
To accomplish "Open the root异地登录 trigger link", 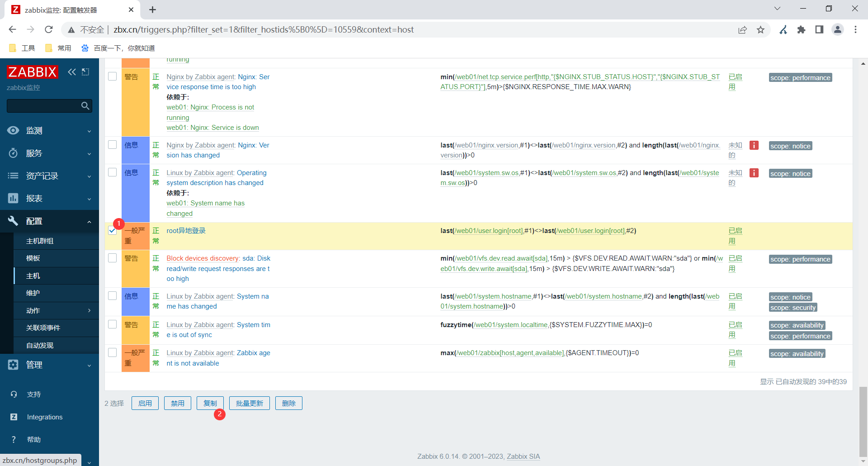I will tap(186, 231).
